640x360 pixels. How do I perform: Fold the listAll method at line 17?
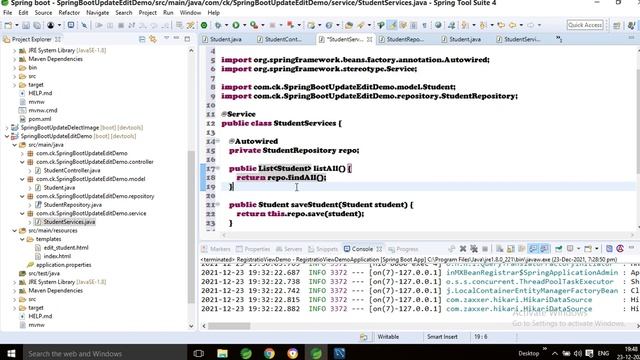(218, 168)
